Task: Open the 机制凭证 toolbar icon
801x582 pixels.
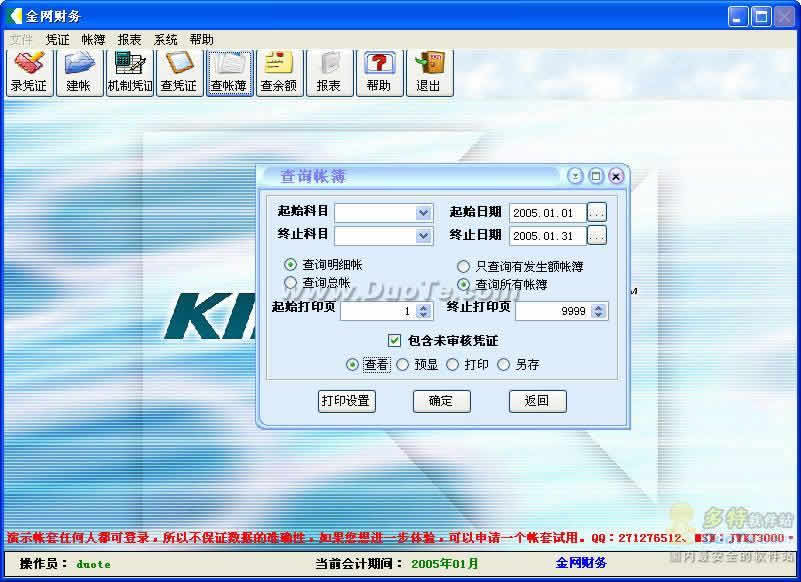Action: pyautogui.click(x=129, y=73)
